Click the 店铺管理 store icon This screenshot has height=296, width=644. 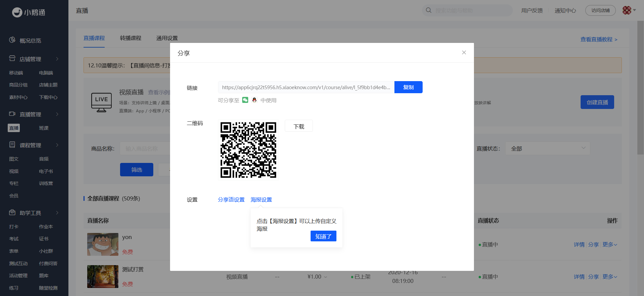pyautogui.click(x=12, y=58)
